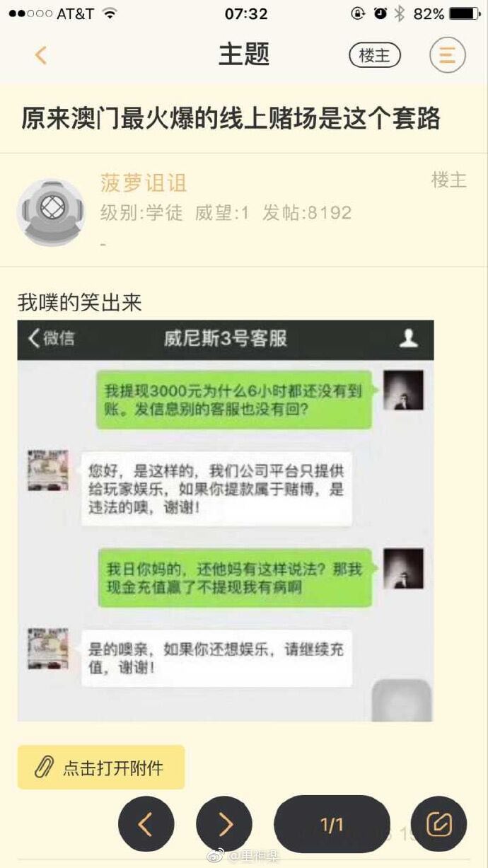Screen dimensions: 488x868
Task: Open the 菠萝诅诅 username link
Action: tap(144, 183)
